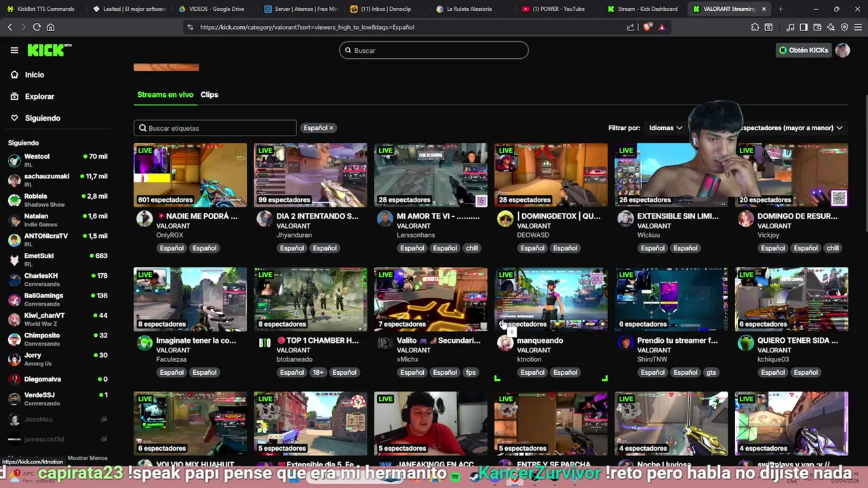
Task: Open the Larssonhans channel name link
Action: click(x=416, y=235)
